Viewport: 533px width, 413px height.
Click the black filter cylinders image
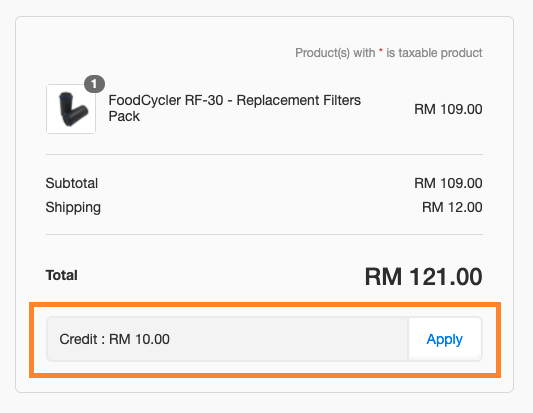pyautogui.click(x=72, y=109)
